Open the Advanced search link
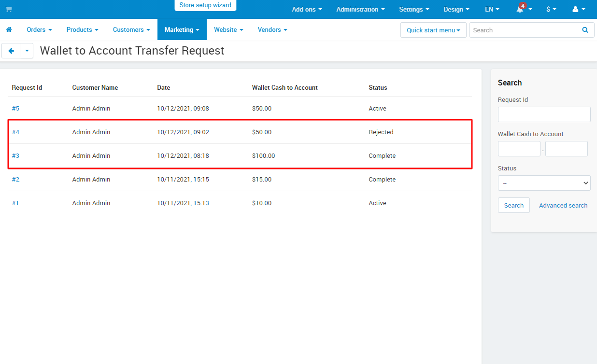Viewport: 597px width, 364px height. (563, 205)
